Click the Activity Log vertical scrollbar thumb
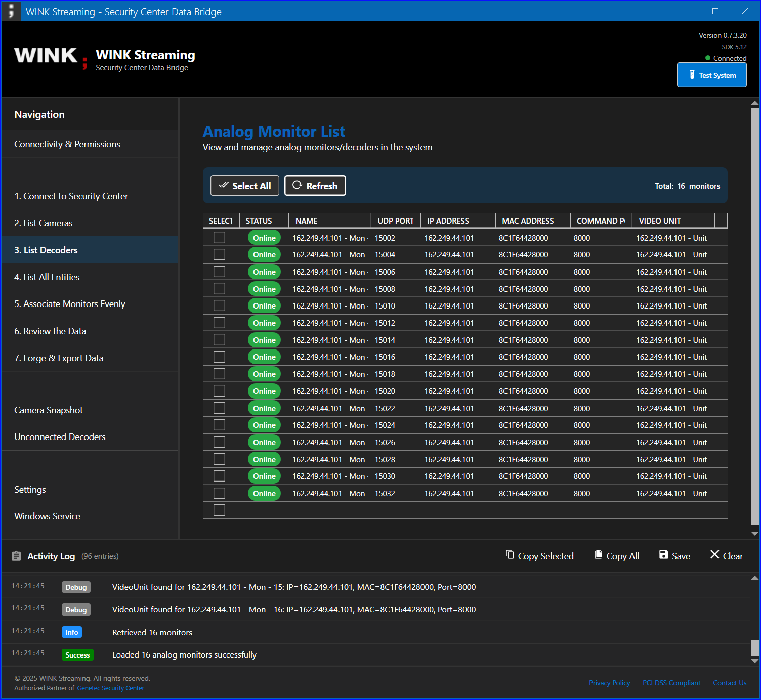Image resolution: width=761 pixels, height=700 pixels. 755,647
